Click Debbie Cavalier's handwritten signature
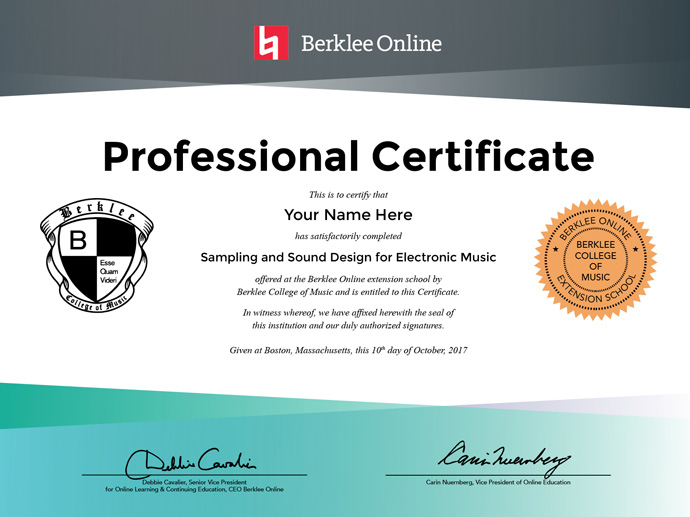The width and height of the screenshot is (690, 517). 190,463
